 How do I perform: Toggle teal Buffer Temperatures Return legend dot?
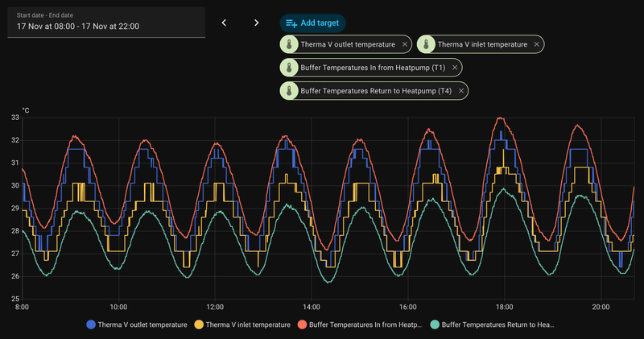coord(435,325)
